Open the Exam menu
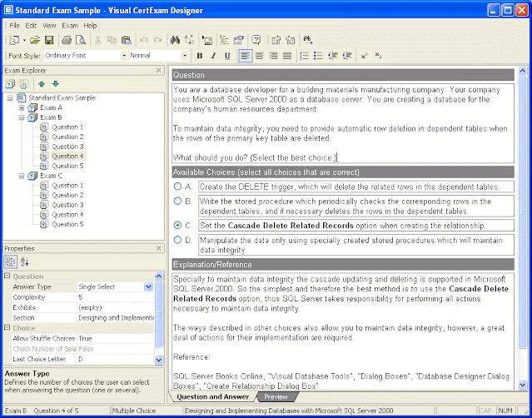This screenshot has height=418, width=532. coord(70,26)
